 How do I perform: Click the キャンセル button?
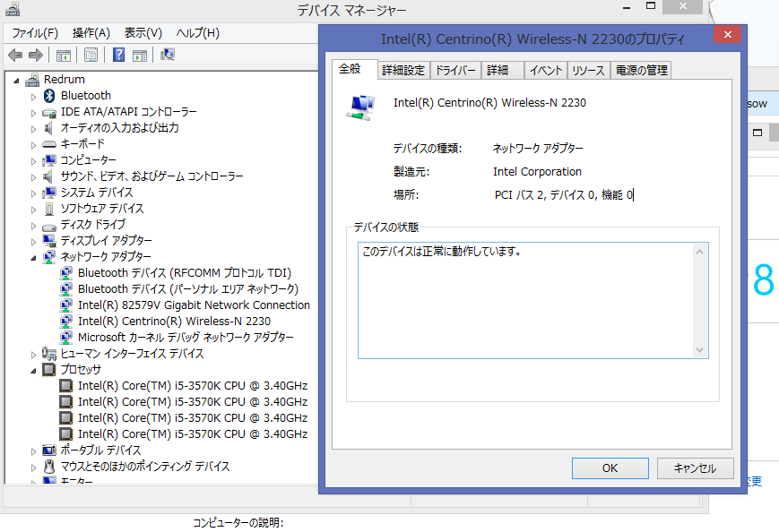coord(695,468)
